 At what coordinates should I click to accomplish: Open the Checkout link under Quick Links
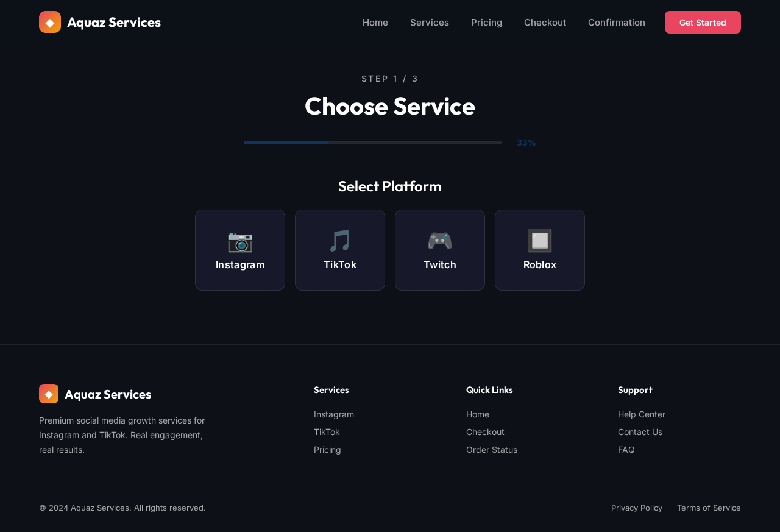(x=485, y=432)
